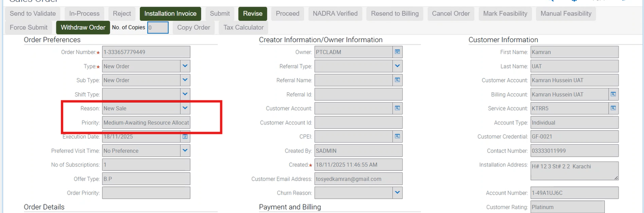Open the Preferred Visit Time dropdown
This screenshot has height=213, width=644.
[185, 151]
